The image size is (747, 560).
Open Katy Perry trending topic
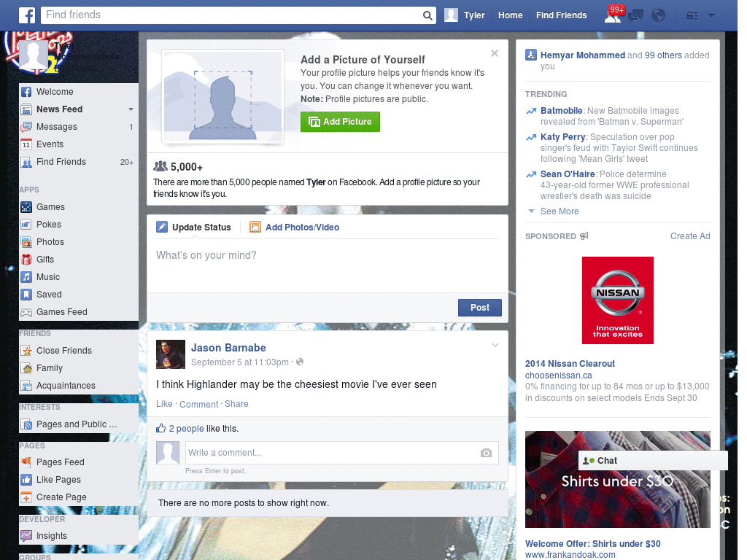pyautogui.click(x=562, y=137)
